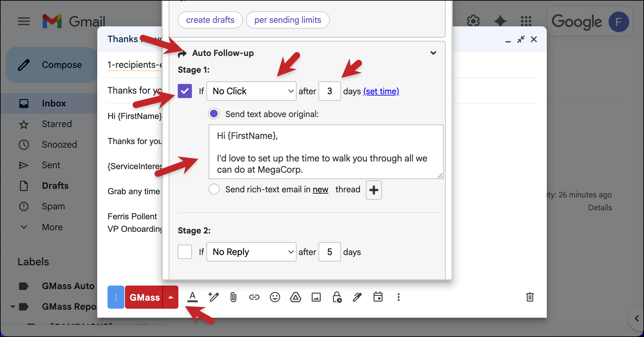Select the rich-text email in new thread option
This screenshot has height=337, width=644.
pos(214,189)
